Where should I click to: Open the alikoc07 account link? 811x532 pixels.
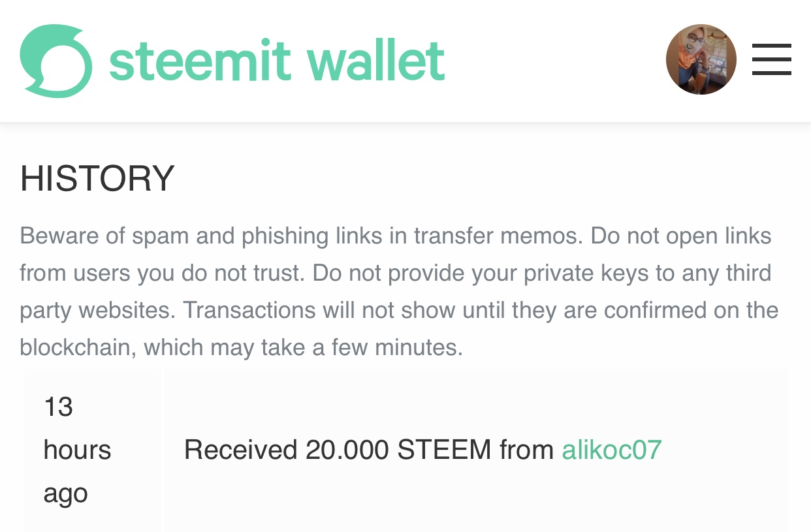pos(612,450)
